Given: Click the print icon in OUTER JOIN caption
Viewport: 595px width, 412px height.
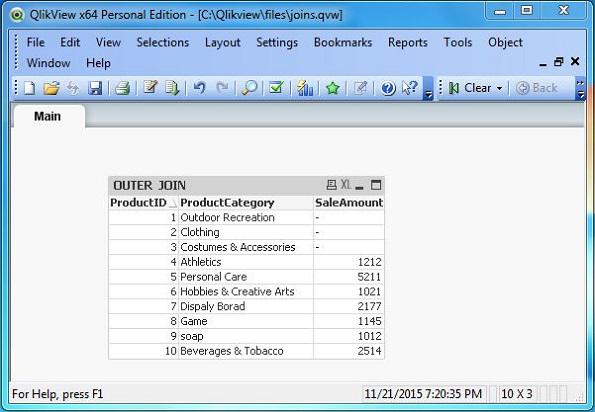Looking at the screenshot, I should pos(331,185).
